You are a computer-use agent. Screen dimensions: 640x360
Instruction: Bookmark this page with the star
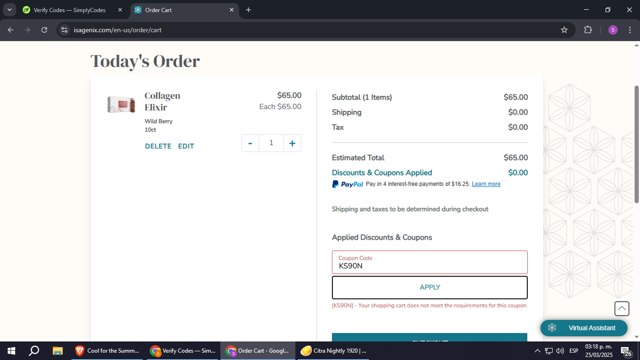(564, 30)
